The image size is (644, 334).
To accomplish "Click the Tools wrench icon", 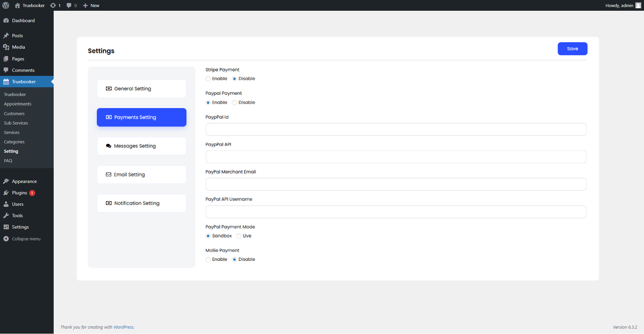I will [x=6, y=216].
